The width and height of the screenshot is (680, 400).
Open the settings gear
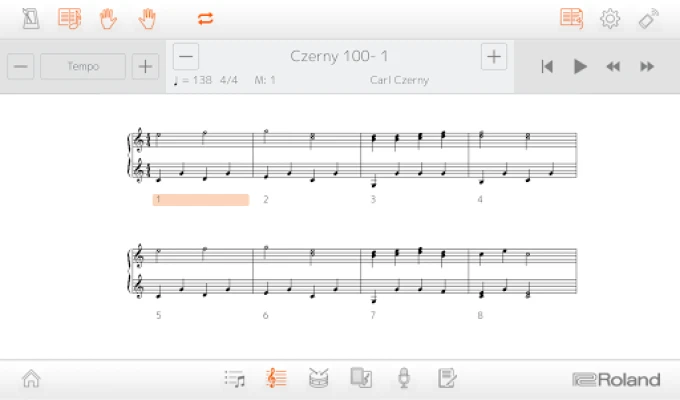(610, 18)
